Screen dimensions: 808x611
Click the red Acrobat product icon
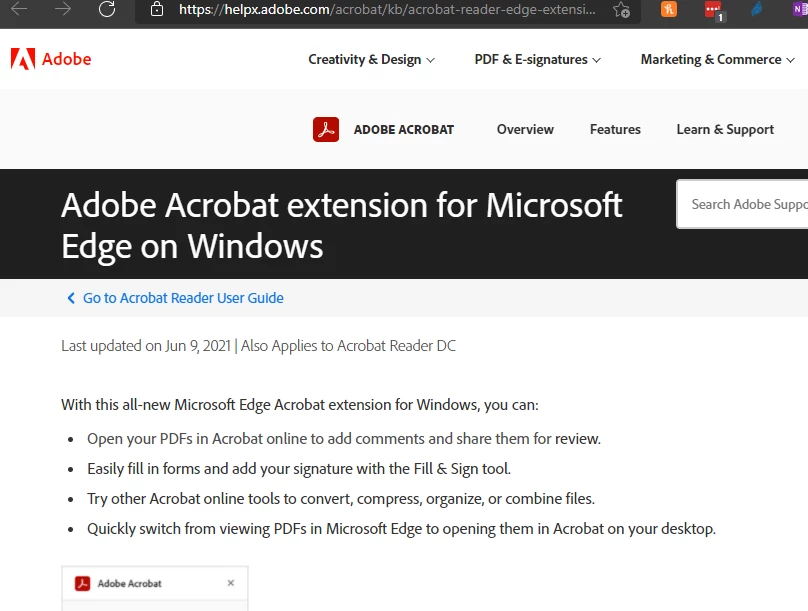326,129
